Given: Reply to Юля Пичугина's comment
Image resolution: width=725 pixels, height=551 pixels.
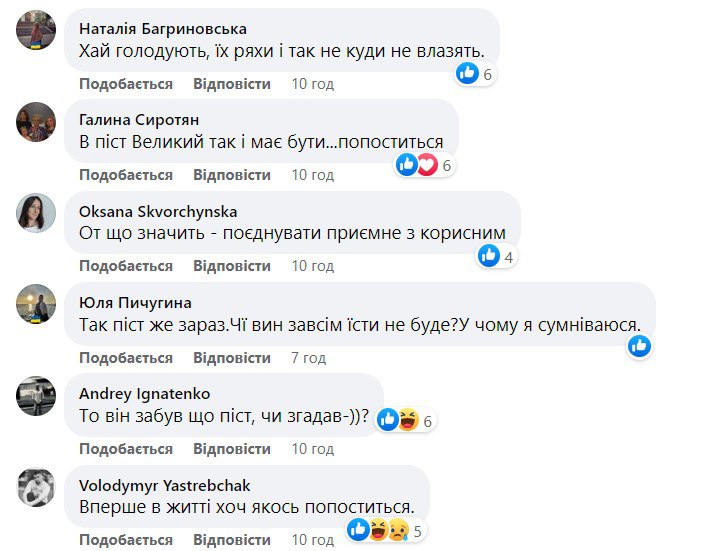Looking at the screenshot, I should click(232, 357).
